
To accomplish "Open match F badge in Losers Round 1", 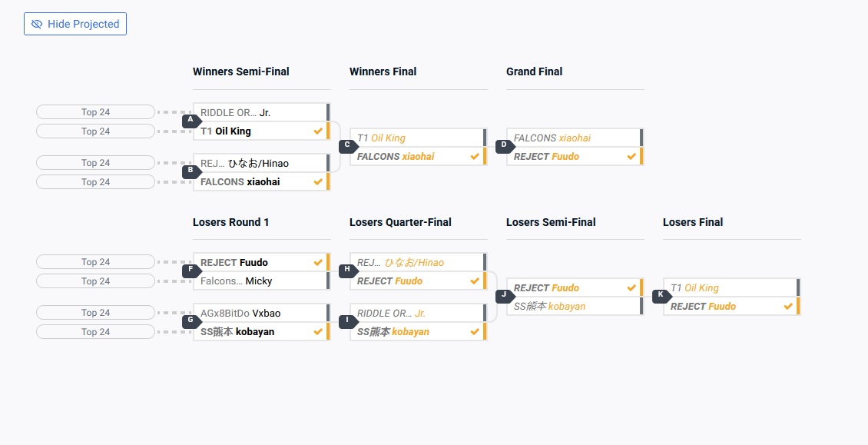I will pos(191,270).
